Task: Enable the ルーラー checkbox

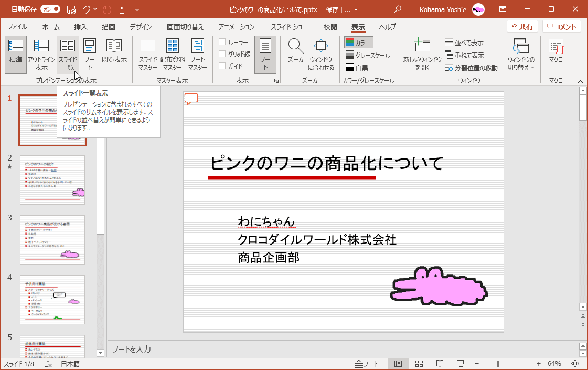Action: click(222, 42)
